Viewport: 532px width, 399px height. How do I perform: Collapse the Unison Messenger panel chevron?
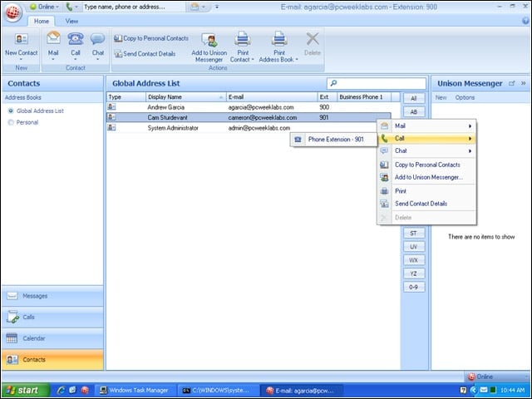coord(524,83)
